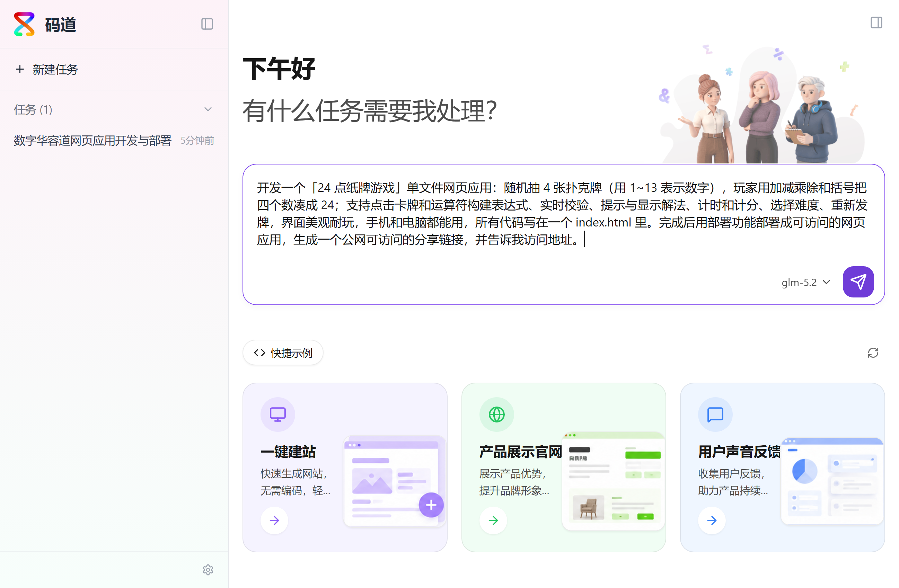Click the 用户声音反馈 dashboard preview thumbnail
The image size is (899, 588).
[x=832, y=480]
